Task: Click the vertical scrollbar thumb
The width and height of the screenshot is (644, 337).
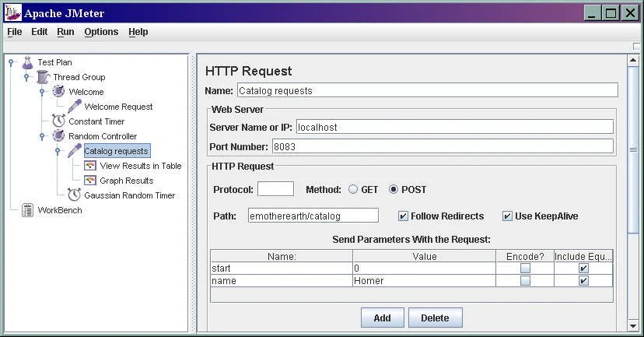Action: point(633,150)
